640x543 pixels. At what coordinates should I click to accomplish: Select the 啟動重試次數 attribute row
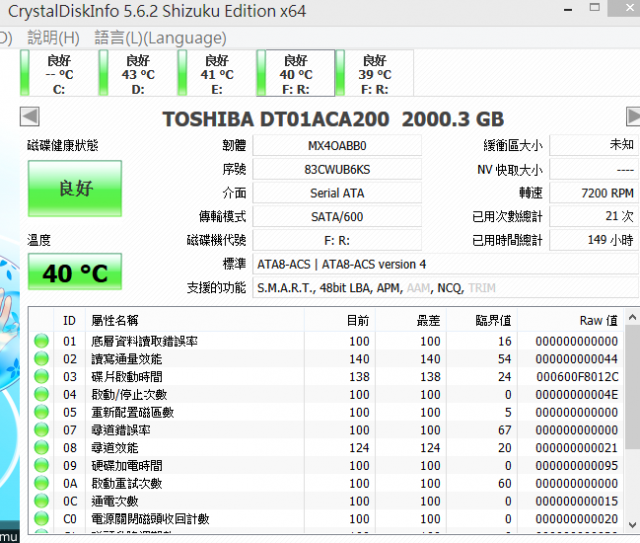327,483
